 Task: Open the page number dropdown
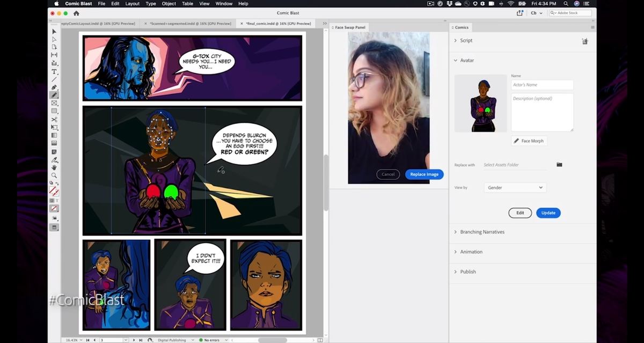126,340
